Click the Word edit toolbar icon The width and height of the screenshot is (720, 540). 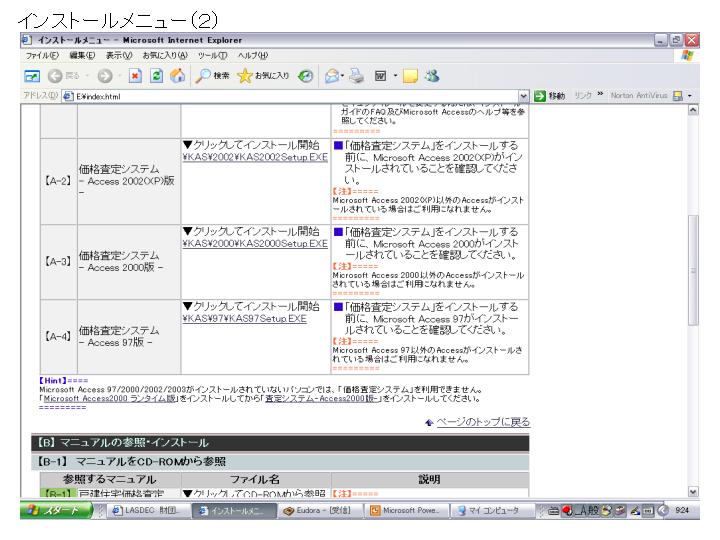tap(381, 76)
